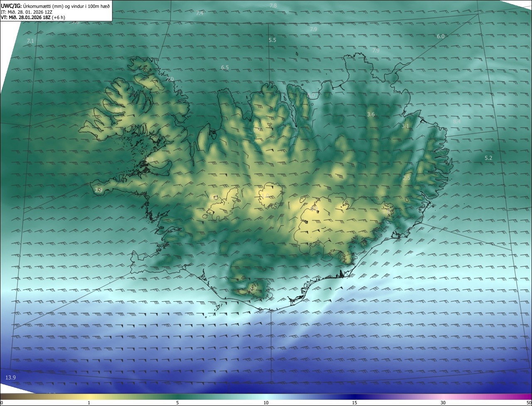
Task: Click the 5 tick label on the color scale
Action: pos(177,403)
